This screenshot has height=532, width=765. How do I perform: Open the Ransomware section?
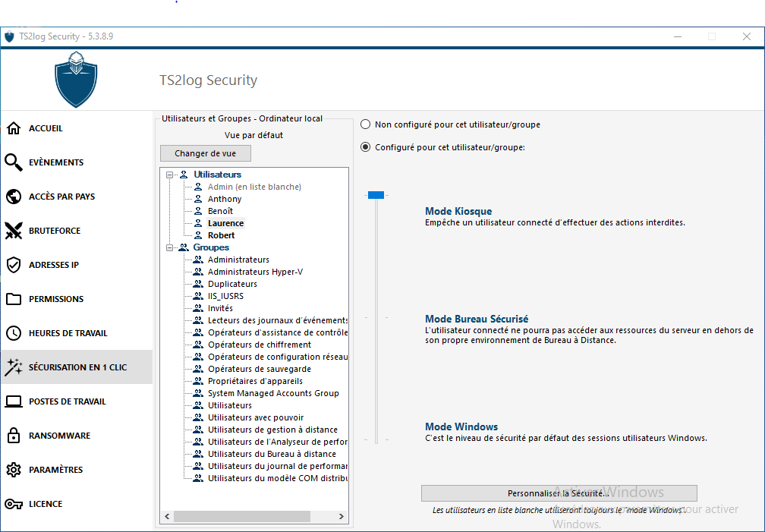click(77, 436)
